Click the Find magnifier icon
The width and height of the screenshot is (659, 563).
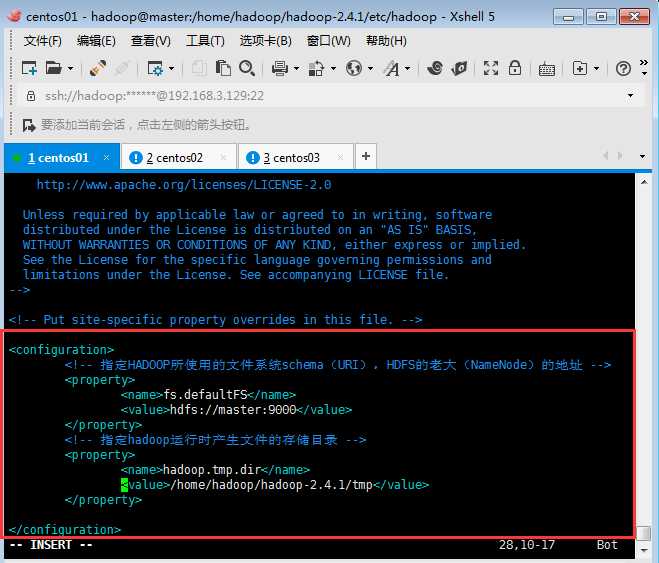click(247, 68)
